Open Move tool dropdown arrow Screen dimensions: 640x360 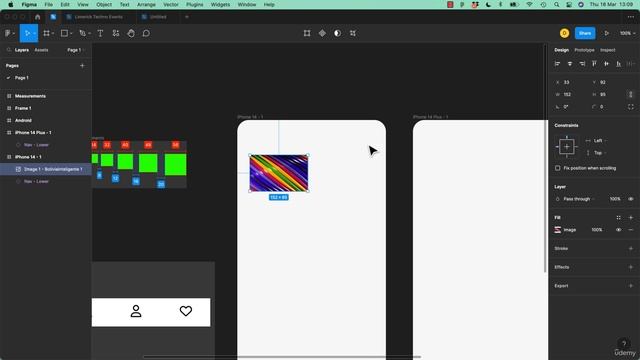(34, 33)
